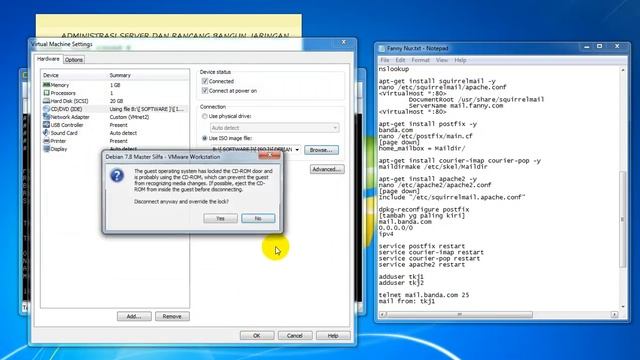Click the Add... device button
Viewport: 640px width, 360px height.
[134, 316]
